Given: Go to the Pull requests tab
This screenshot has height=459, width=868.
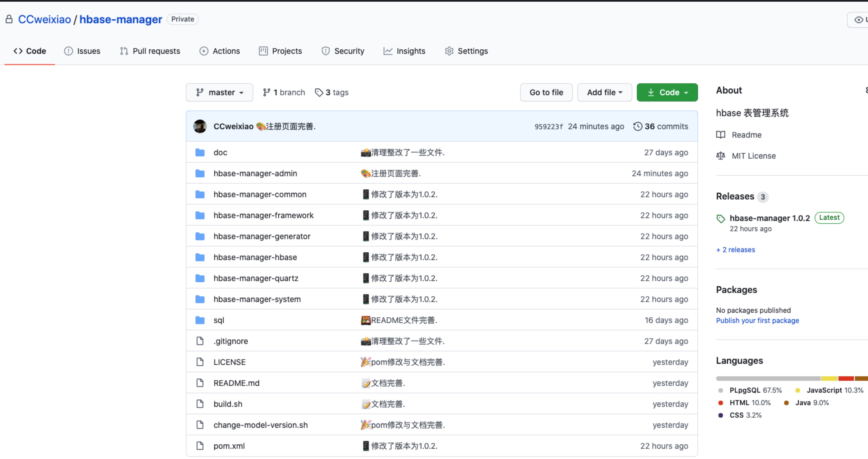Looking at the screenshot, I should [x=150, y=51].
